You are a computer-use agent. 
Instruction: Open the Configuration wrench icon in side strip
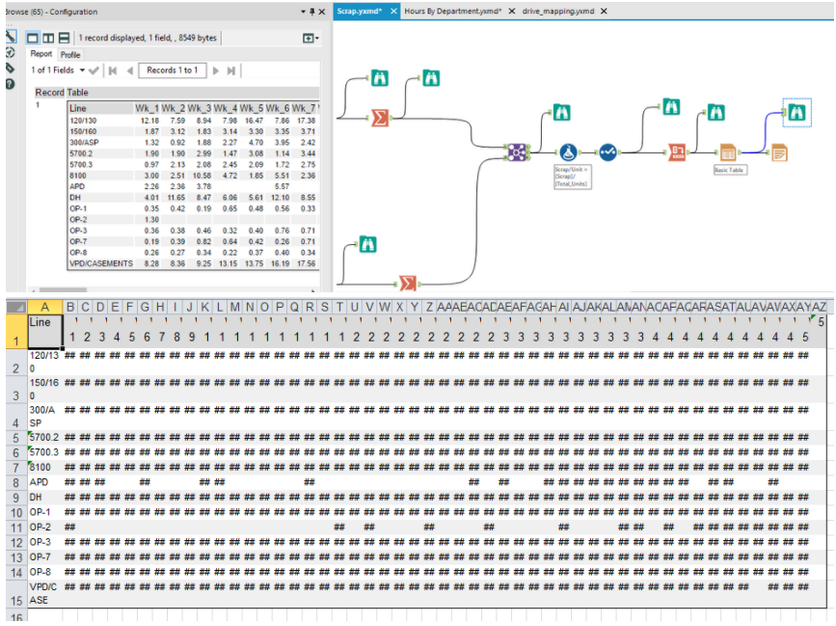11,36
